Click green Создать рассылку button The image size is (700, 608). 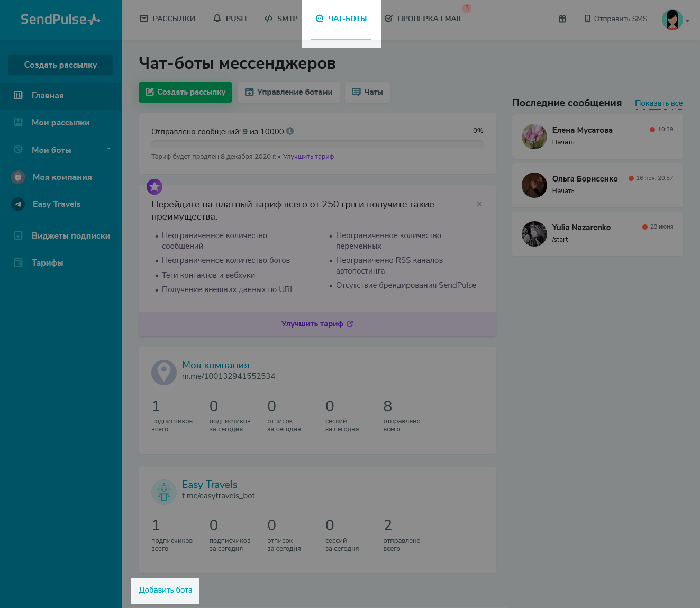185,92
